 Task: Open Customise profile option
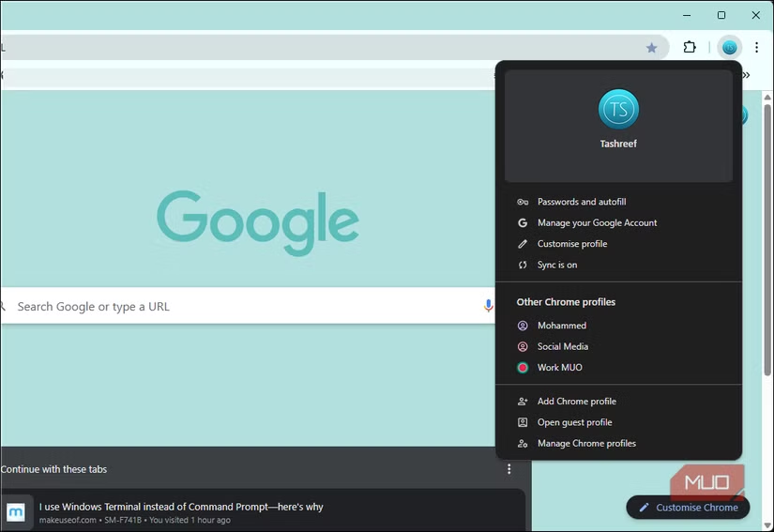pyautogui.click(x=571, y=244)
